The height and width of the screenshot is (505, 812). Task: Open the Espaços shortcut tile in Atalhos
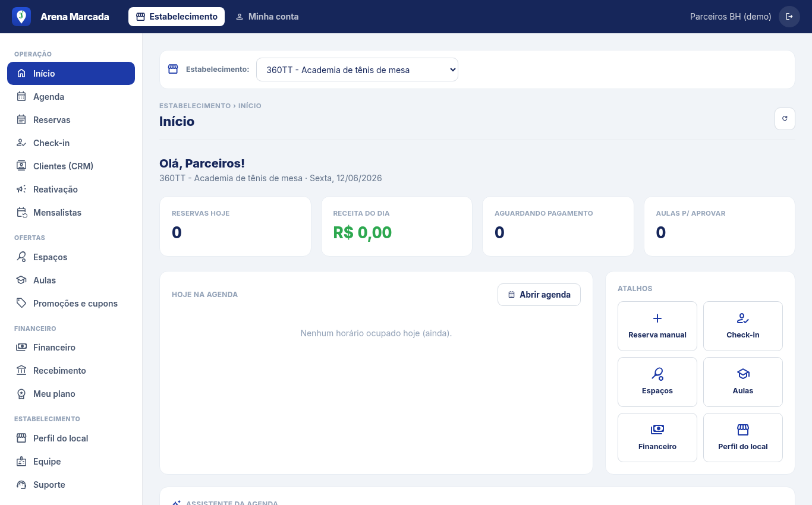[657, 382]
